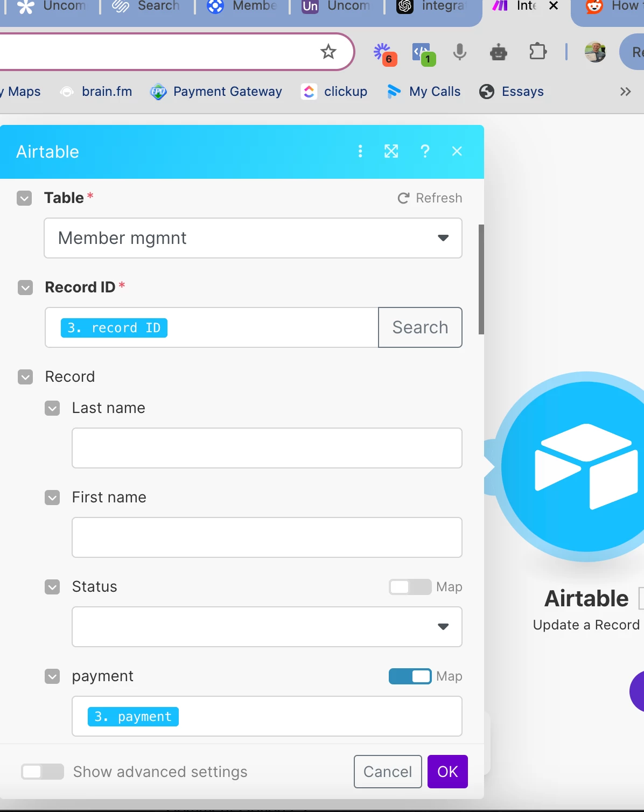Open the Extensions puzzle piece menu
Screen dimensions: 644x812
[537, 52]
